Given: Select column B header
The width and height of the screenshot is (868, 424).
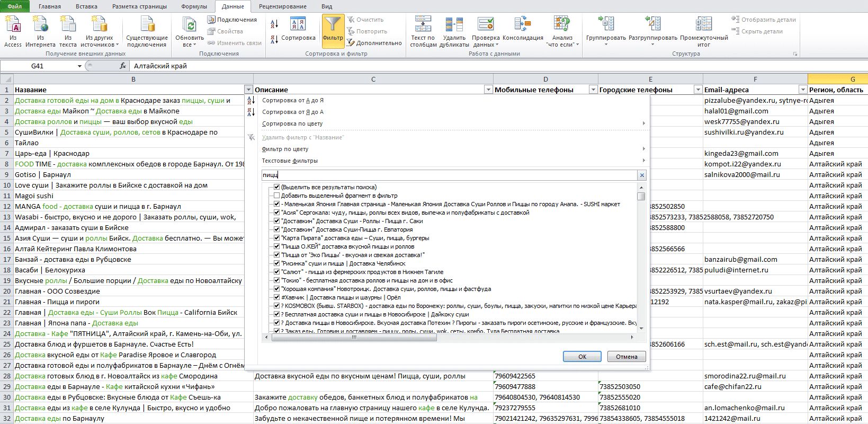Looking at the screenshot, I should point(133,79).
